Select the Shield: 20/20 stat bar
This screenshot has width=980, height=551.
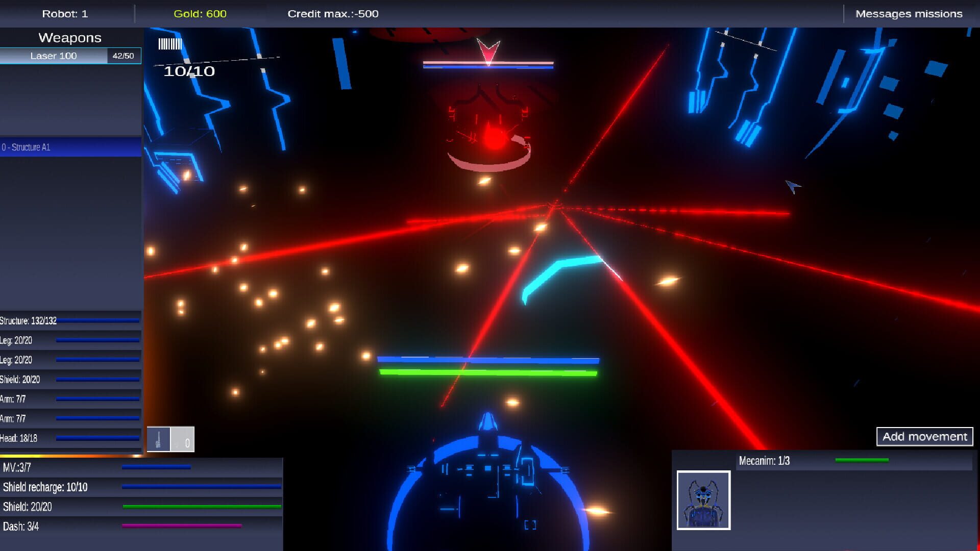click(71, 380)
